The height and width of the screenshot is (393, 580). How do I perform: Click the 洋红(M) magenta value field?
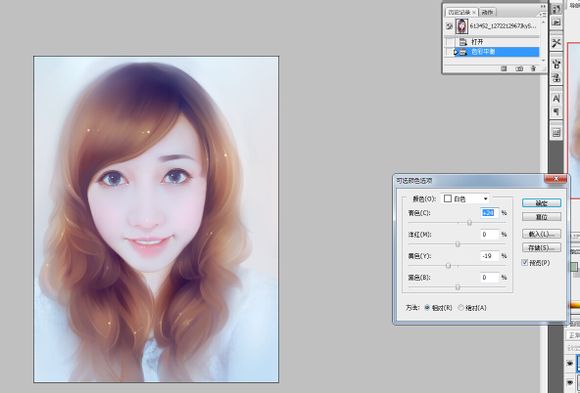click(x=489, y=234)
